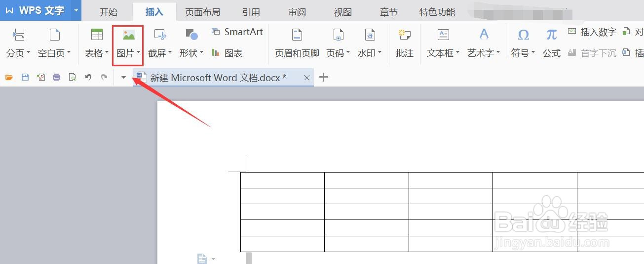The height and width of the screenshot is (264, 644).
Task: Expand the 形状 dropdown arrow
Action: coord(201,53)
